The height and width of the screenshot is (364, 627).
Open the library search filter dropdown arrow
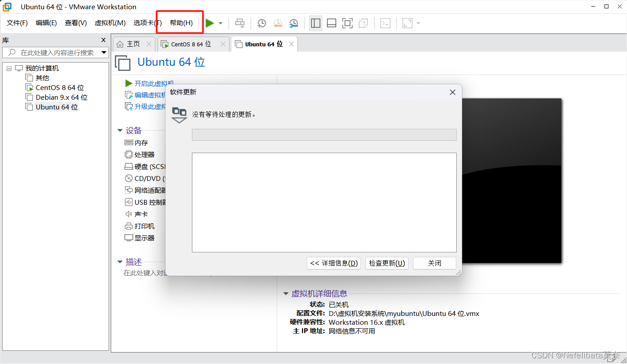[104, 53]
